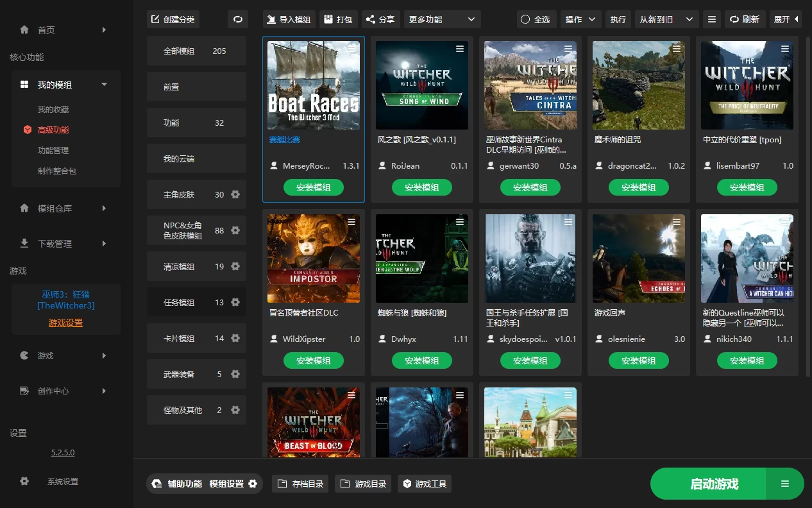This screenshot has width=812, height=508.
Task: Click the Boat Races mod thumbnail
Action: 314,85
